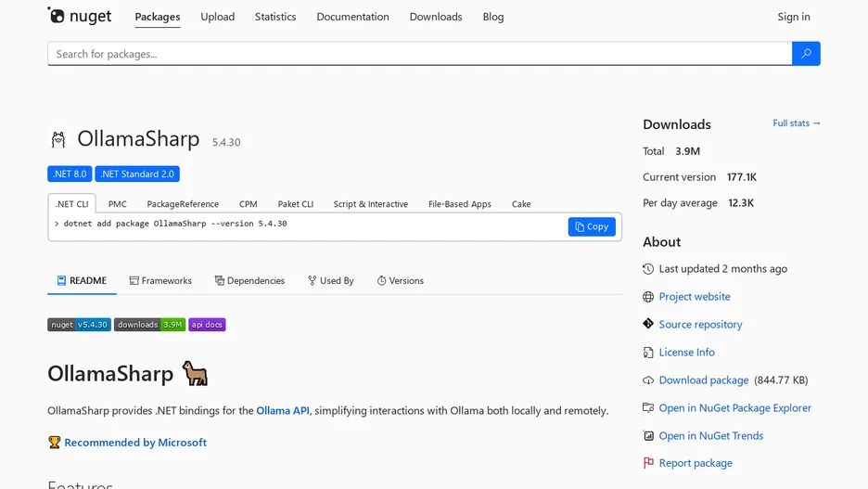The image size is (868, 489).
Task: Open License Info link
Action: [x=686, y=353]
